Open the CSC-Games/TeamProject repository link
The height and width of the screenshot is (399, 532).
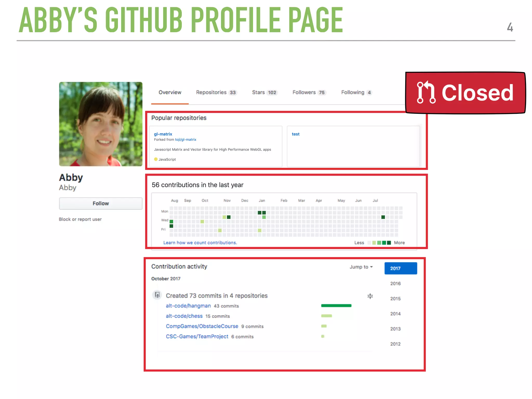point(197,336)
